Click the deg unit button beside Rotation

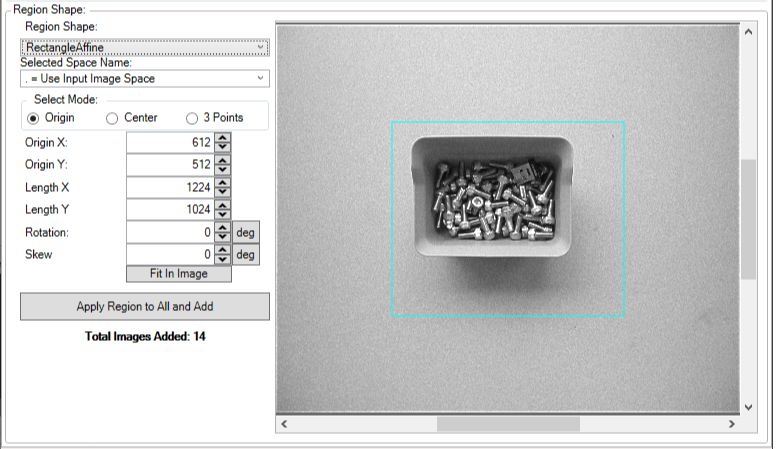(246, 232)
